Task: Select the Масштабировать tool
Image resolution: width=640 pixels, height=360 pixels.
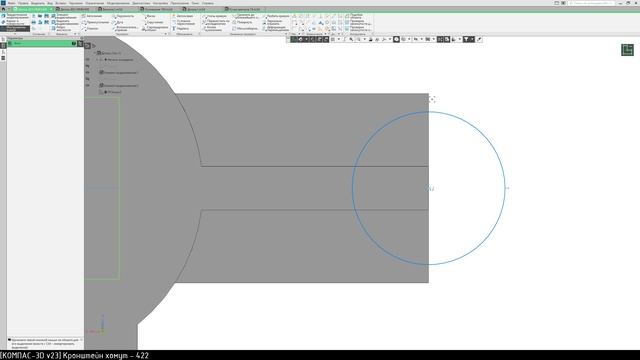Action: [x=245, y=29]
